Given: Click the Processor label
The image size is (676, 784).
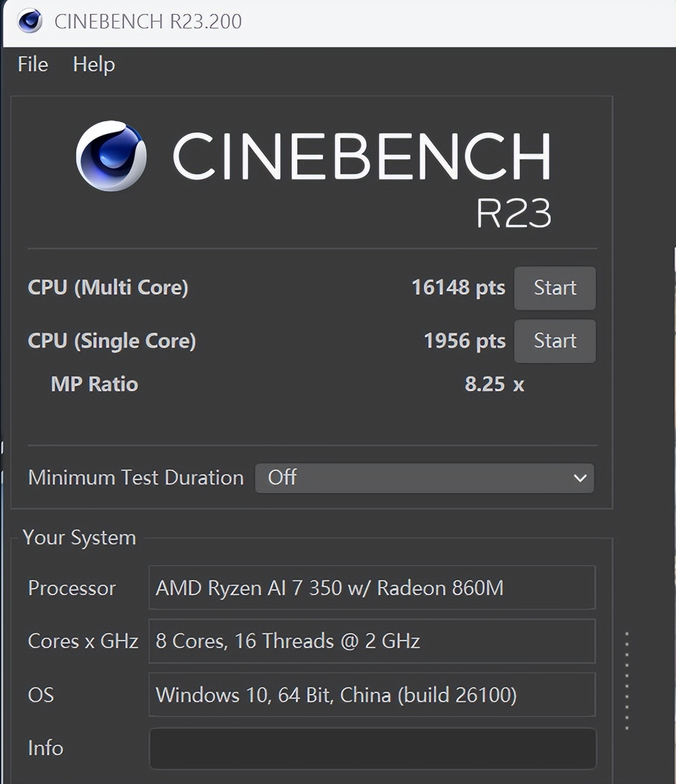Looking at the screenshot, I should tap(72, 588).
